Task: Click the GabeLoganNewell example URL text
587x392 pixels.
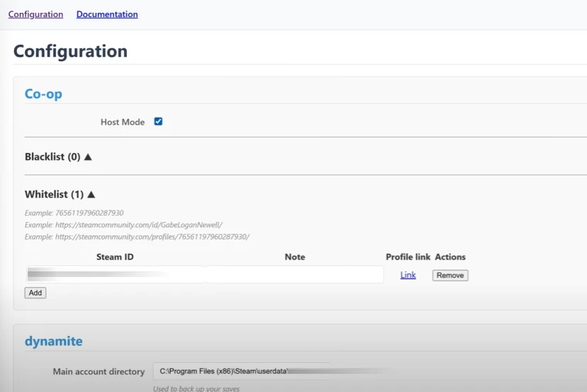Action: click(123, 225)
